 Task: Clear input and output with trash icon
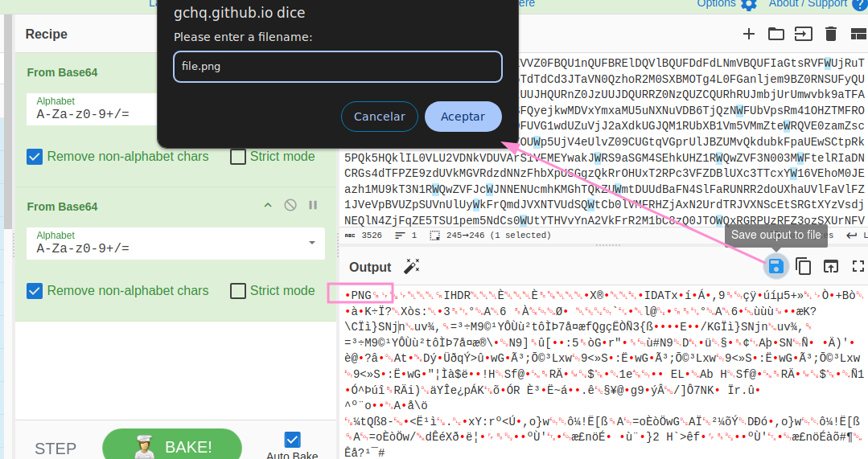(831, 34)
